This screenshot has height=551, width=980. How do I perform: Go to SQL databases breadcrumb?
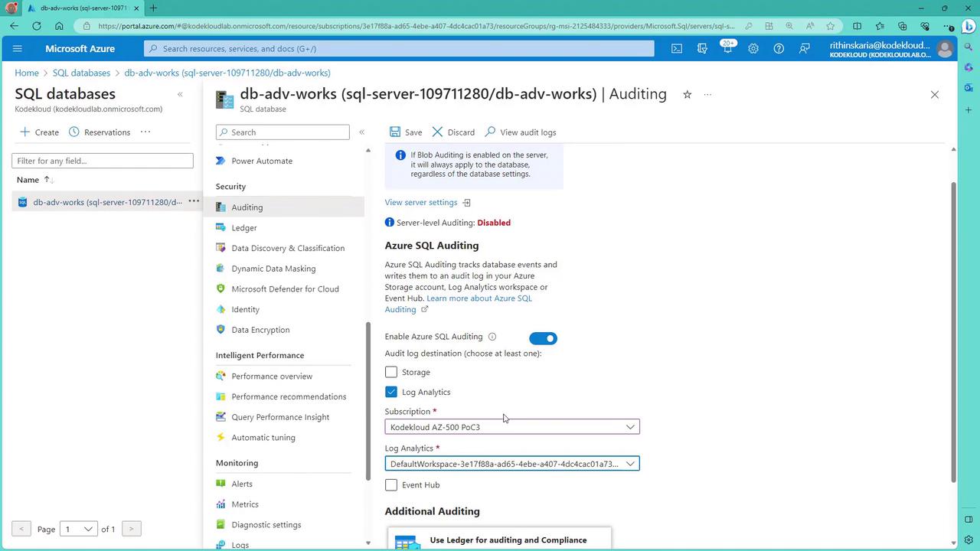click(x=81, y=73)
